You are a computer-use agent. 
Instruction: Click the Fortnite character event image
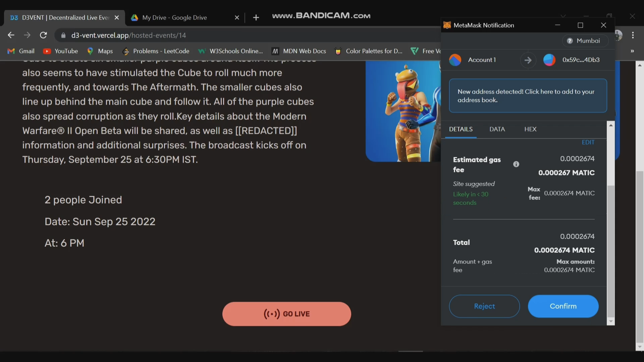point(403,111)
